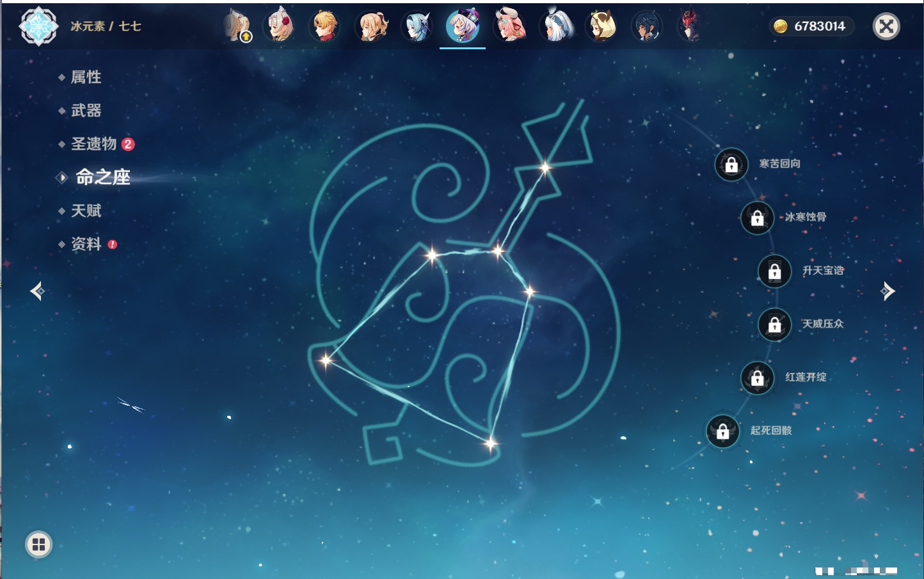Screen dimensions: 924x579
Task: Select the cat-eared avatar with cream hair
Action: tap(601, 26)
